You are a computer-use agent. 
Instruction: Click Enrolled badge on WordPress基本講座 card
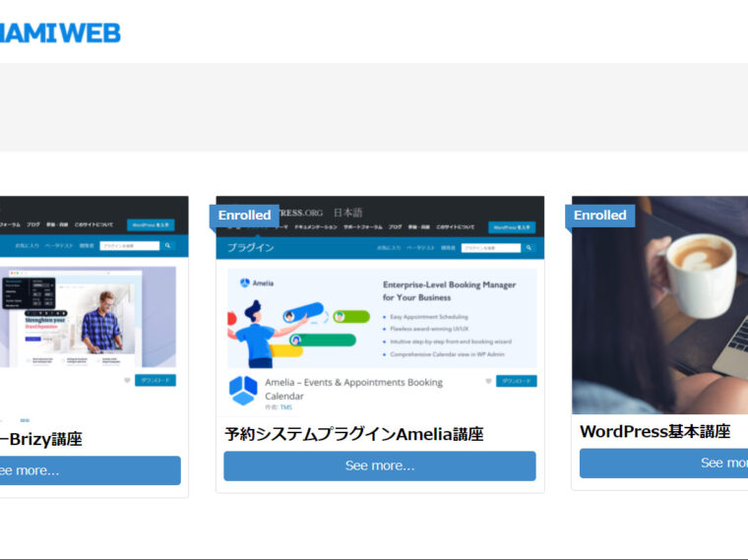pos(599,216)
